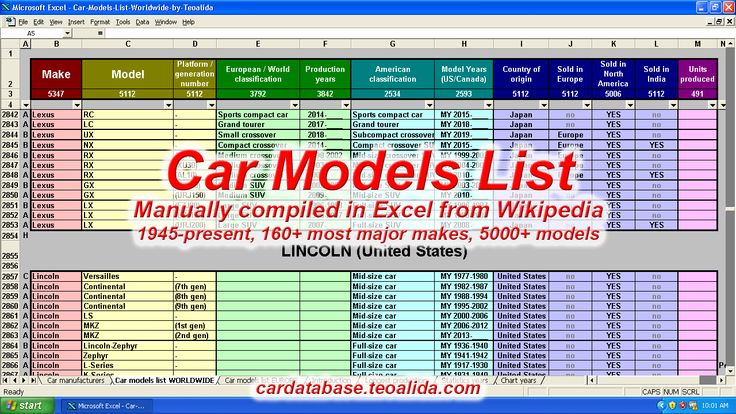
Task: Select column G header
Action: coord(392,44)
